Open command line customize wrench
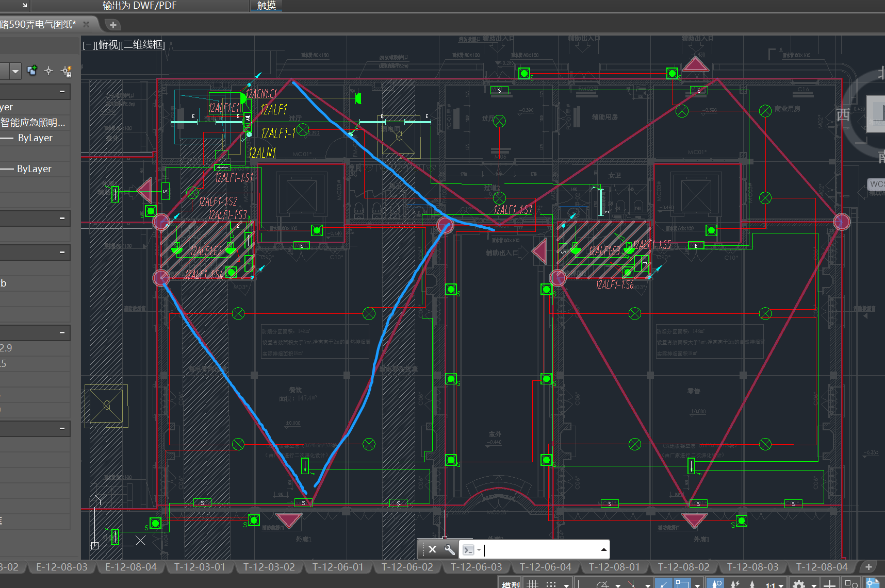Image resolution: width=885 pixels, height=588 pixels. [449, 549]
